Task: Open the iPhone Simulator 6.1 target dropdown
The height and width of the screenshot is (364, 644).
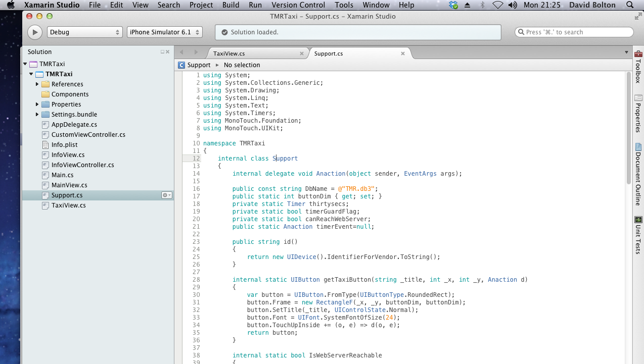Action: (164, 32)
